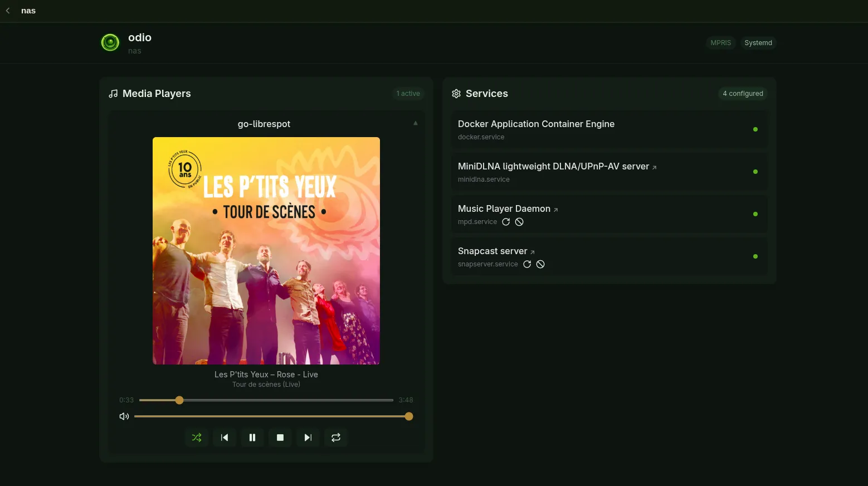Click the snapserver.service label

488,264
